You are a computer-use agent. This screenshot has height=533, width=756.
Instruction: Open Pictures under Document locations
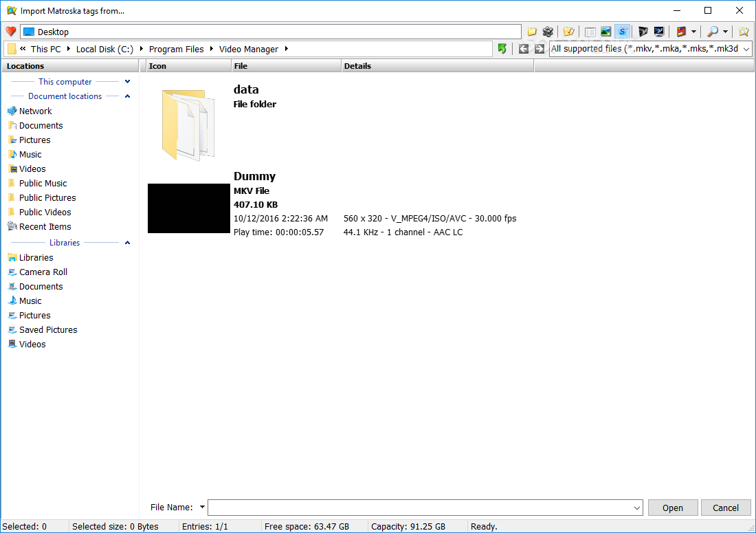pos(29,140)
